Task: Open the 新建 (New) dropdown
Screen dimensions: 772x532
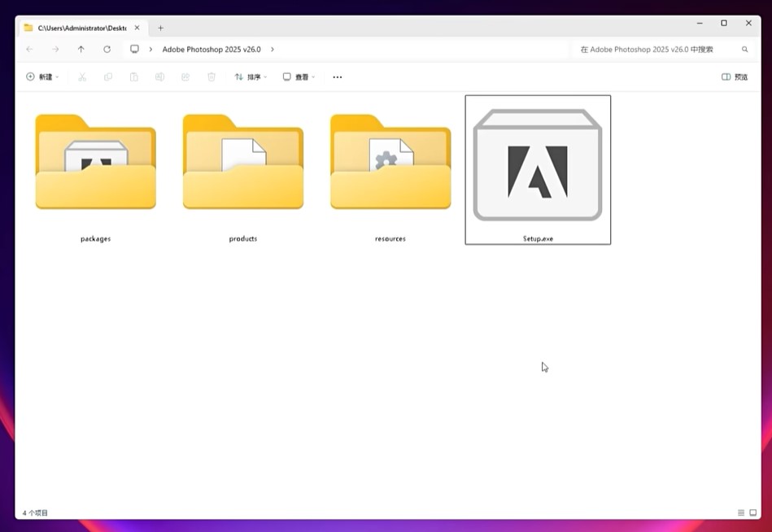Action: [42, 76]
